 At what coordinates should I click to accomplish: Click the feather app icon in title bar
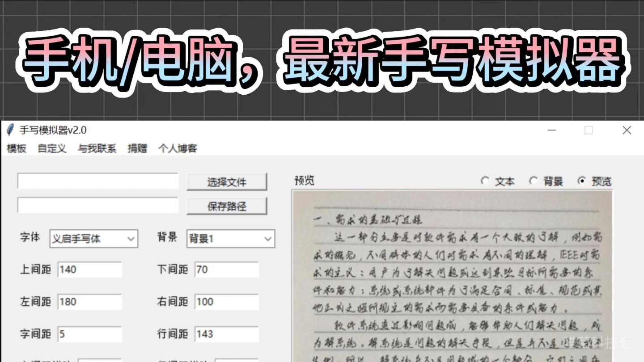coord(10,130)
